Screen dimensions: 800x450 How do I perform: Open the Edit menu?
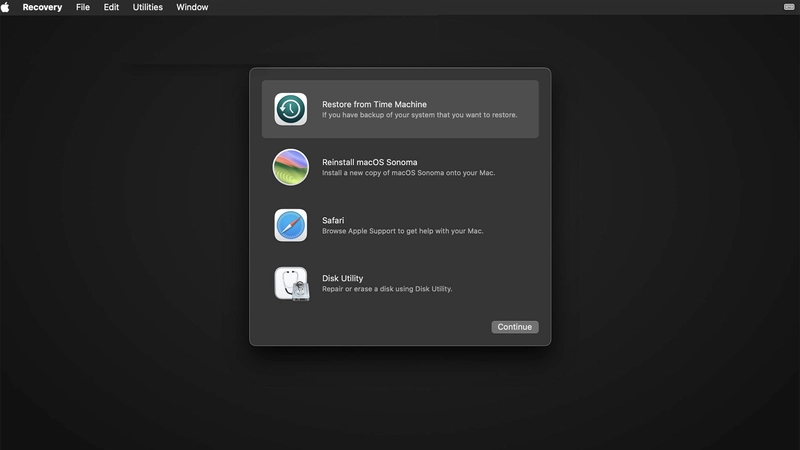pos(111,7)
